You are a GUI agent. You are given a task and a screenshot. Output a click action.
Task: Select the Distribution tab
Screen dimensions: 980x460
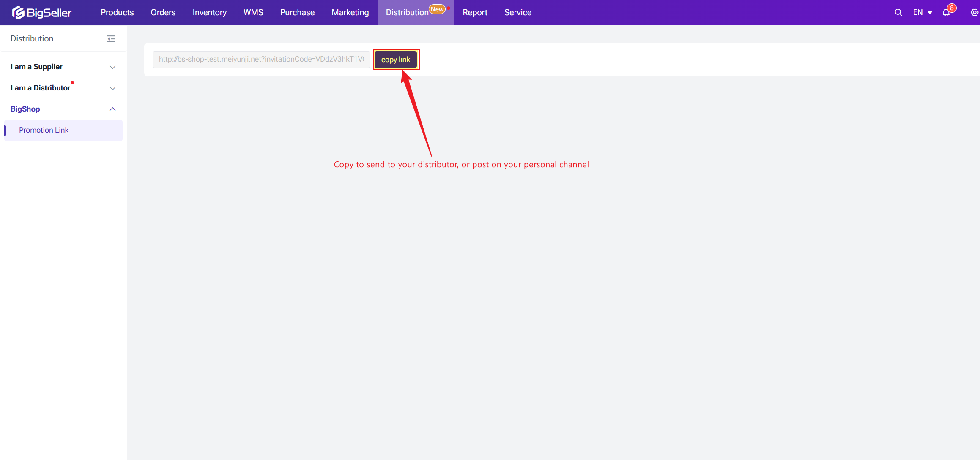[408, 13]
